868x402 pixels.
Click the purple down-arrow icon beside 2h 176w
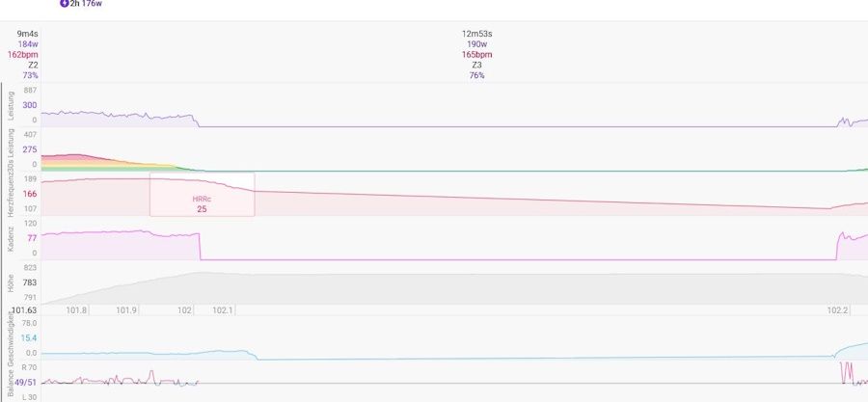64,4
